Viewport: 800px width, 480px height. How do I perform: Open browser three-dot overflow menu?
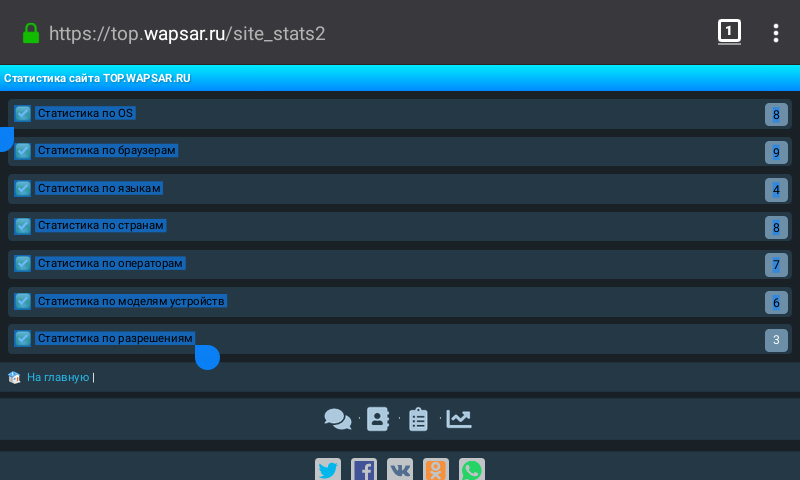pyautogui.click(x=775, y=33)
